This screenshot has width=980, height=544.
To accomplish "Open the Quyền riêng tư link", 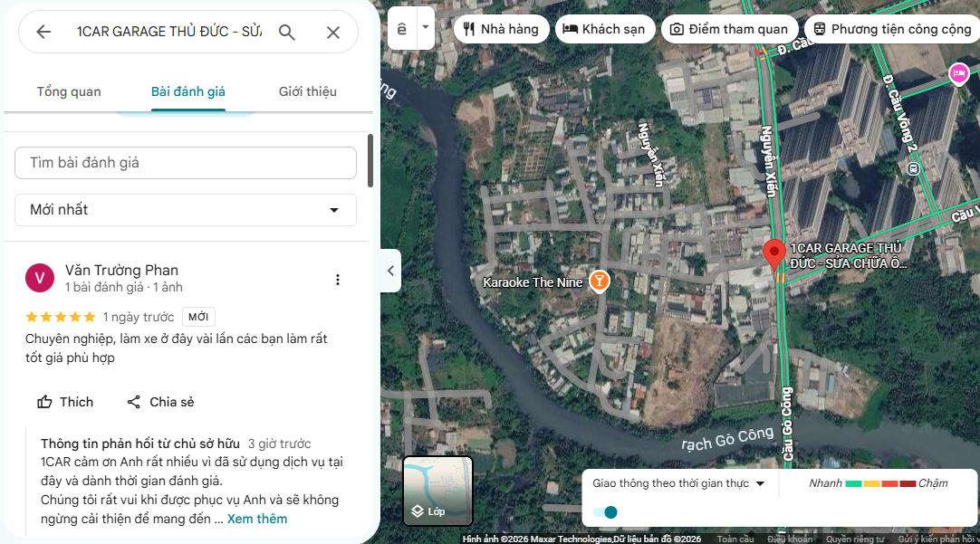I will [855, 539].
